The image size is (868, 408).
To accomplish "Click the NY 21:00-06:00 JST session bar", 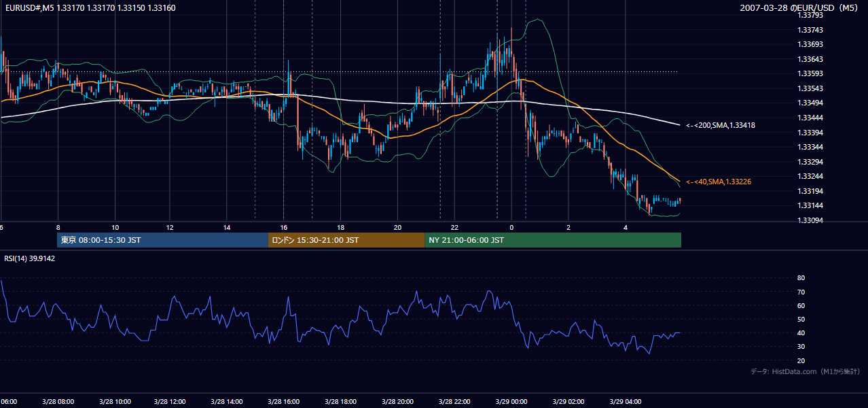I will (553, 240).
